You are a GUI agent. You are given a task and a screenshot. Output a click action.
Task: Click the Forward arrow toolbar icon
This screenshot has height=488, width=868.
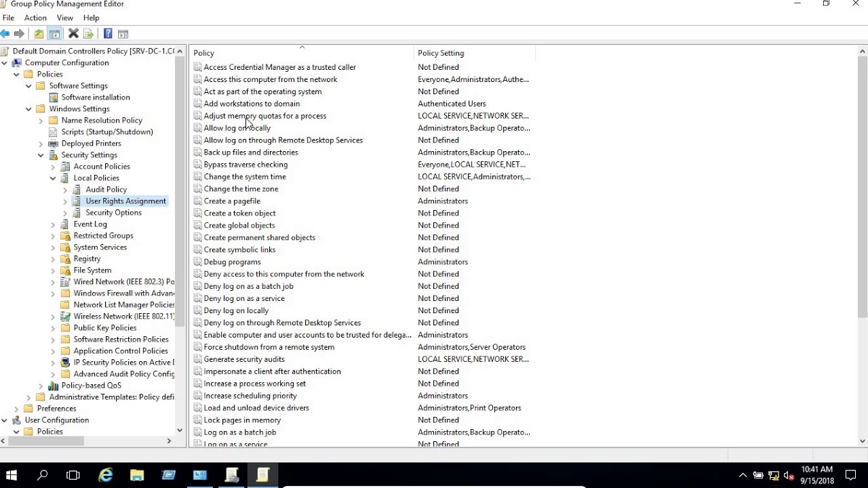pos(19,34)
